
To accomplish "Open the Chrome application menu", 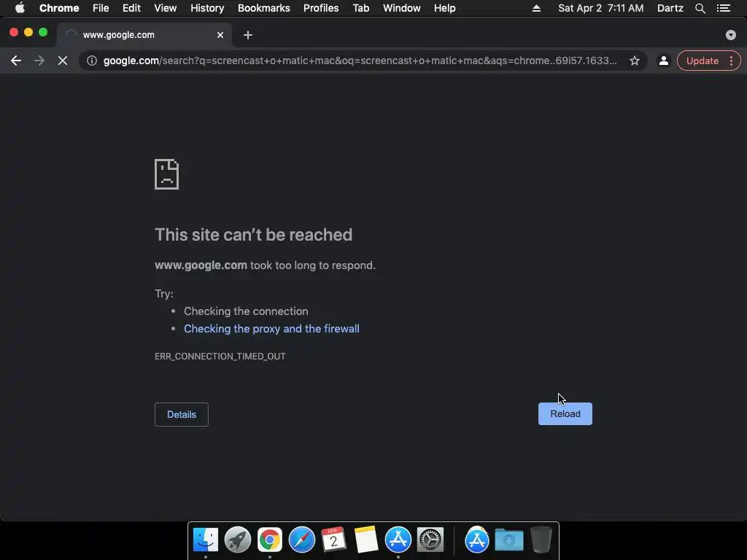I will click(59, 8).
